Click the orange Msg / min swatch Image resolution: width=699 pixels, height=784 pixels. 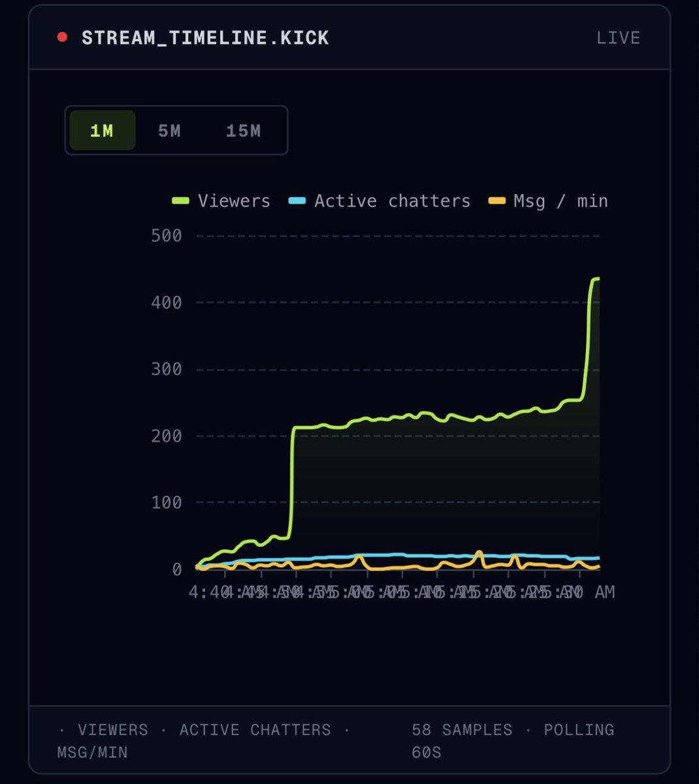coord(497,201)
